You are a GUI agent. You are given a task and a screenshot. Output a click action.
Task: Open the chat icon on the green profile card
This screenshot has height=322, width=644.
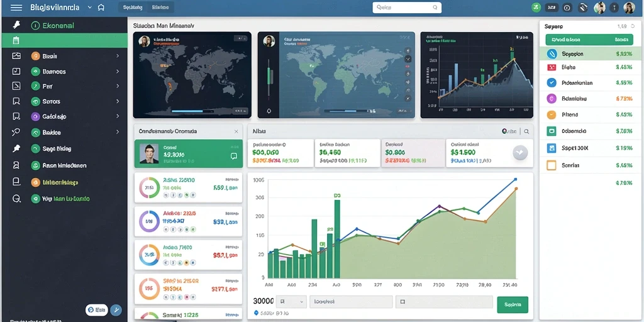(234, 156)
